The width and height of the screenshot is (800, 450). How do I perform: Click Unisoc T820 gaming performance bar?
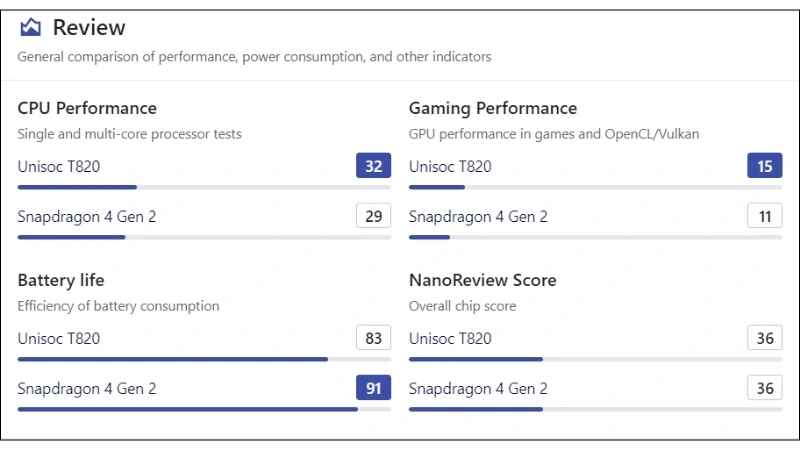pyautogui.click(x=595, y=187)
